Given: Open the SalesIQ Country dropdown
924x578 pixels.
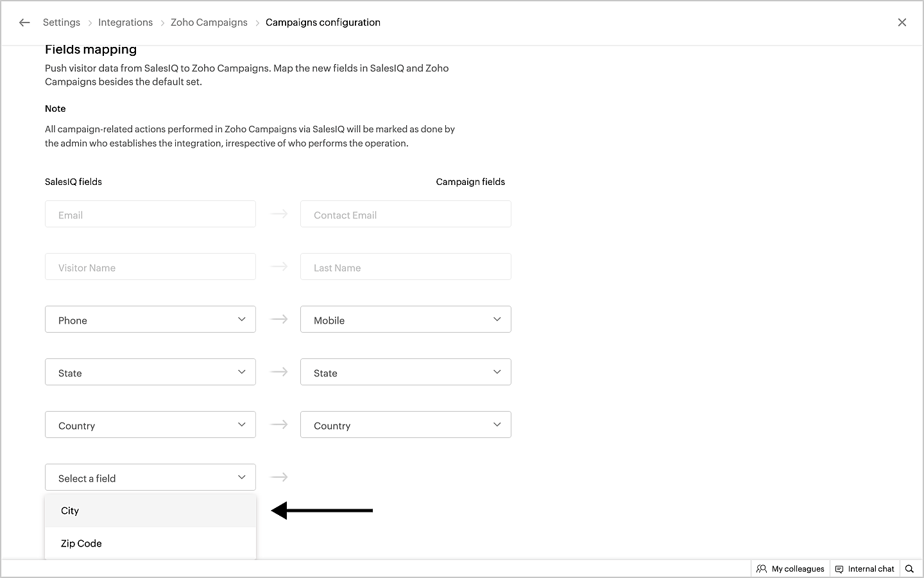Looking at the screenshot, I should pyautogui.click(x=150, y=425).
